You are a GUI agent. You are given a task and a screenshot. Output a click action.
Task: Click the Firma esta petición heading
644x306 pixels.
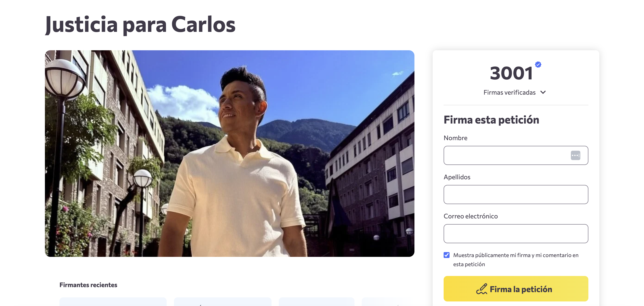[491, 120]
